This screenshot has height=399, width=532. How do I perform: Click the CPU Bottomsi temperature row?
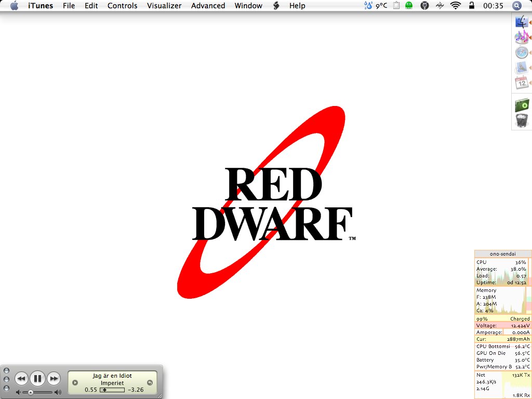pyautogui.click(x=503, y=347)
